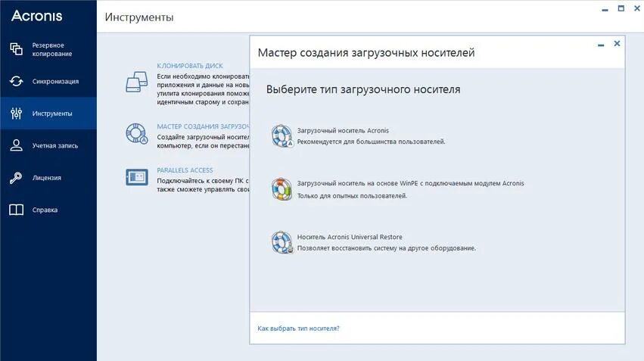Open the КЛОНИРОВАТЬ ДИСК link
This screenshot has height=361, width=644.
click(x=190, y=66)
